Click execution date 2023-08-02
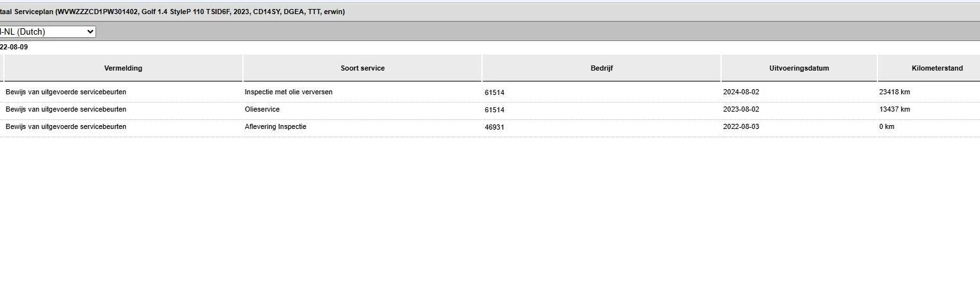Image resolution: width=980 pixels, height=290 pixels. click(741, 110)
